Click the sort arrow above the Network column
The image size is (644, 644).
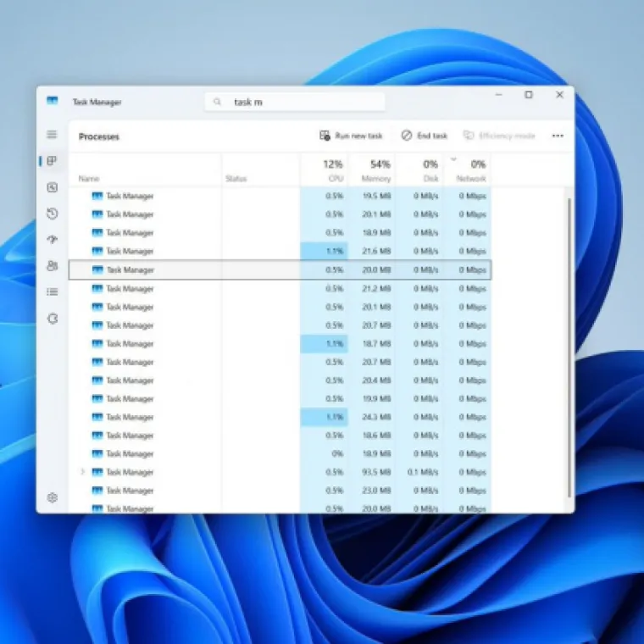(x=453, y=158)
